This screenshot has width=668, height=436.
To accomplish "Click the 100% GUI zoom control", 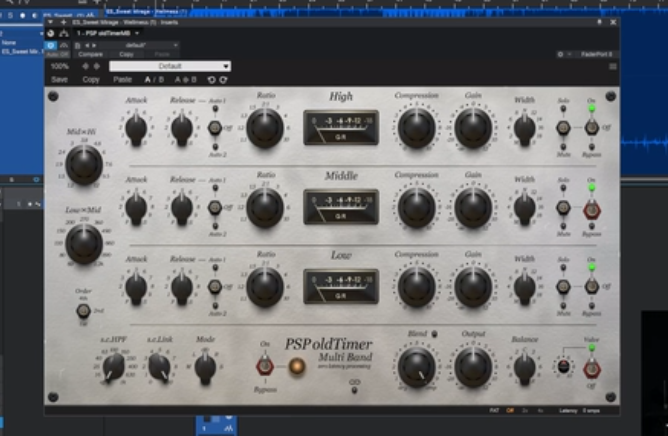I will point(60,66).
